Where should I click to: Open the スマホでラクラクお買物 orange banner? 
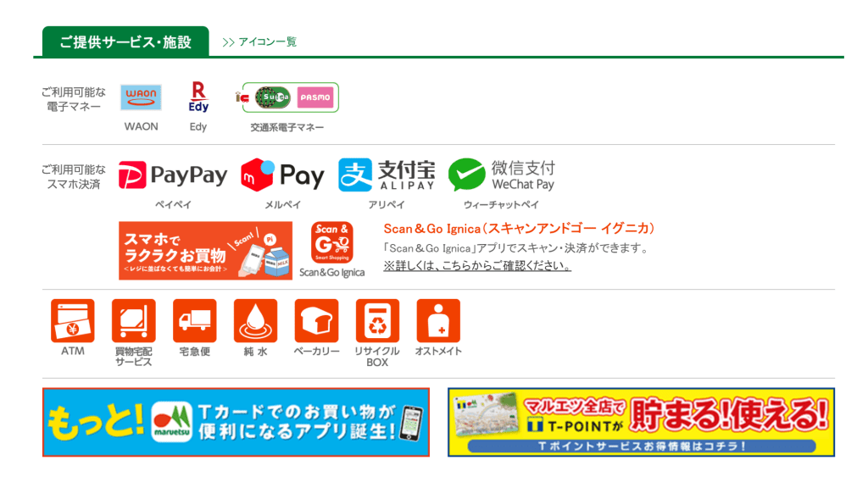205,251
